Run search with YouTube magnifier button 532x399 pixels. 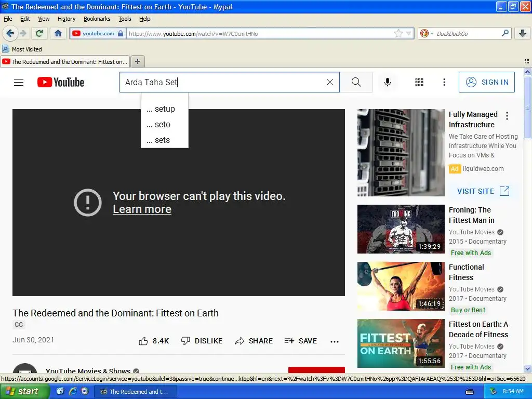pyautogui.click(x=356, y=82)
